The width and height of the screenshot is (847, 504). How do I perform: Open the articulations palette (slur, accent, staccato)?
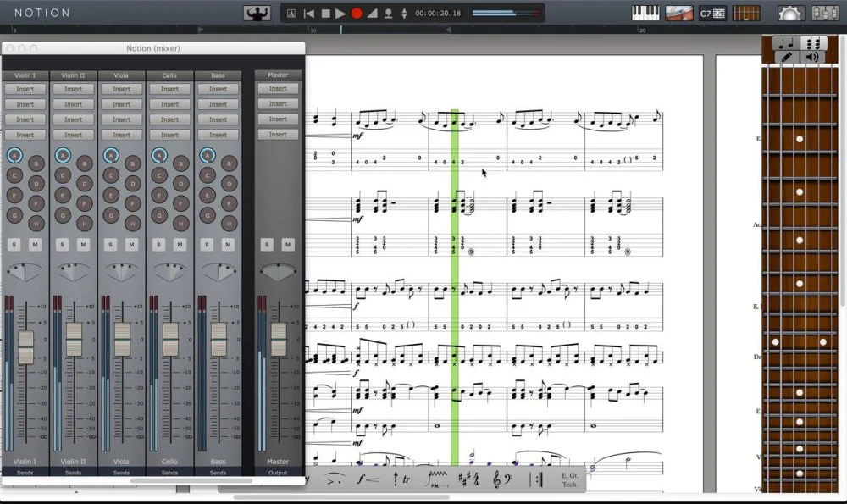coord(335,479)
